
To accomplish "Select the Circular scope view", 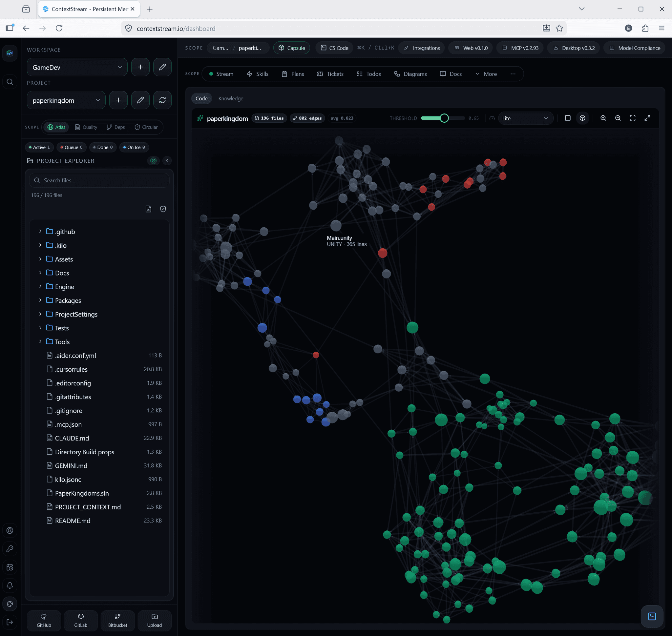I will (146, 127).
